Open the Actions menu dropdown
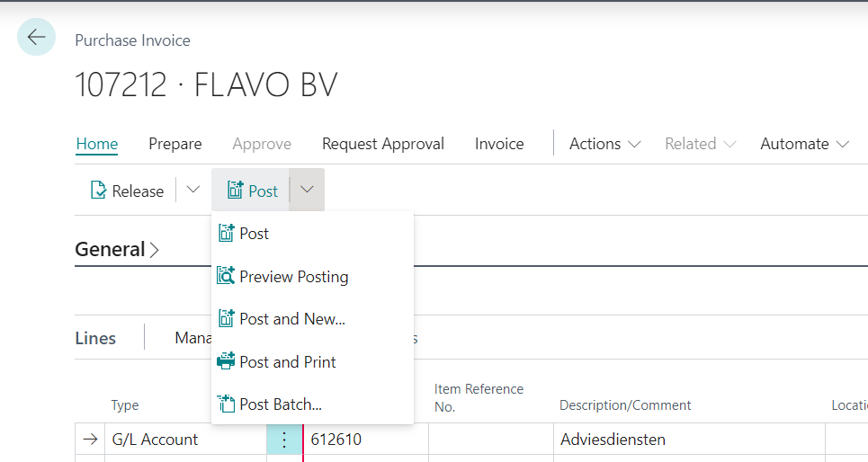The width and height of the screenshot is (868, 462). (605, 144)
